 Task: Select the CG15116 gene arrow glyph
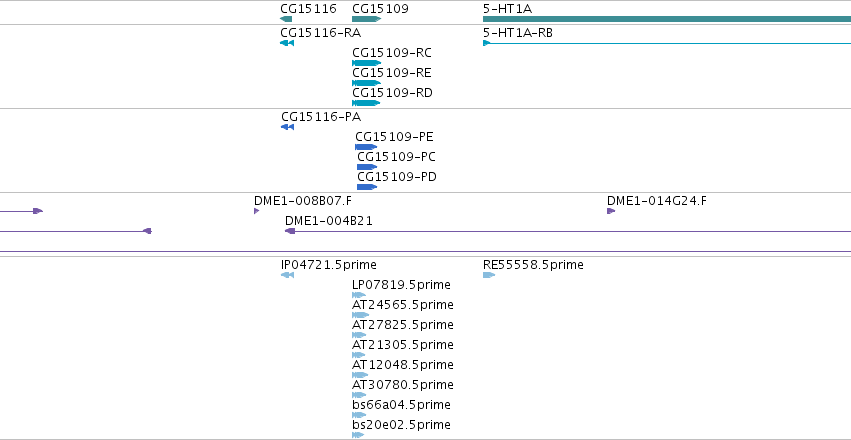point(286,19)
